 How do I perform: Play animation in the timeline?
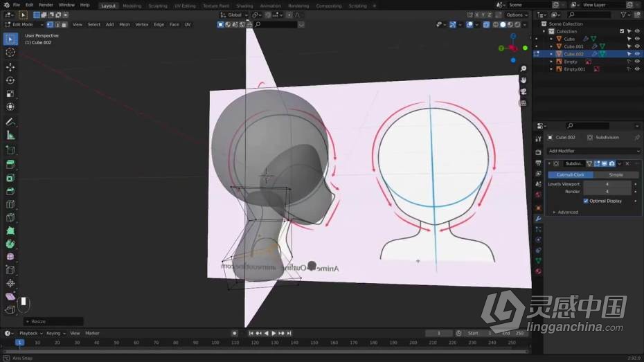click(x=274, y=333)
